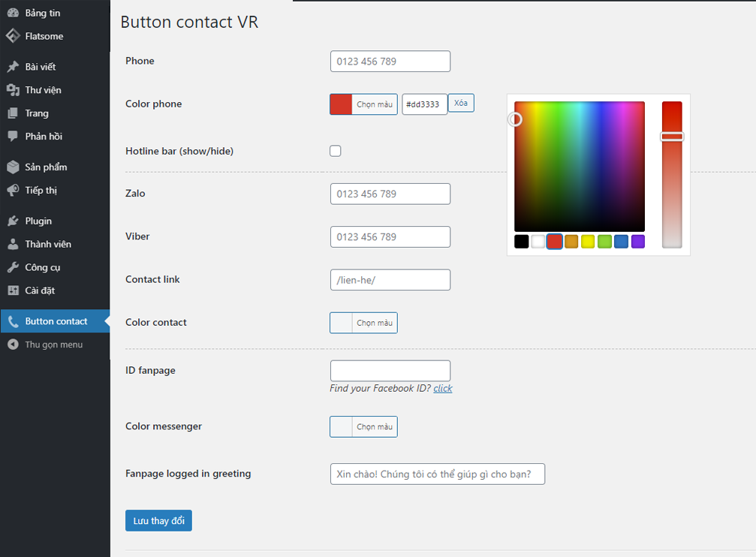Click the Công cụ wrench icon

click(x=13, y=267)
